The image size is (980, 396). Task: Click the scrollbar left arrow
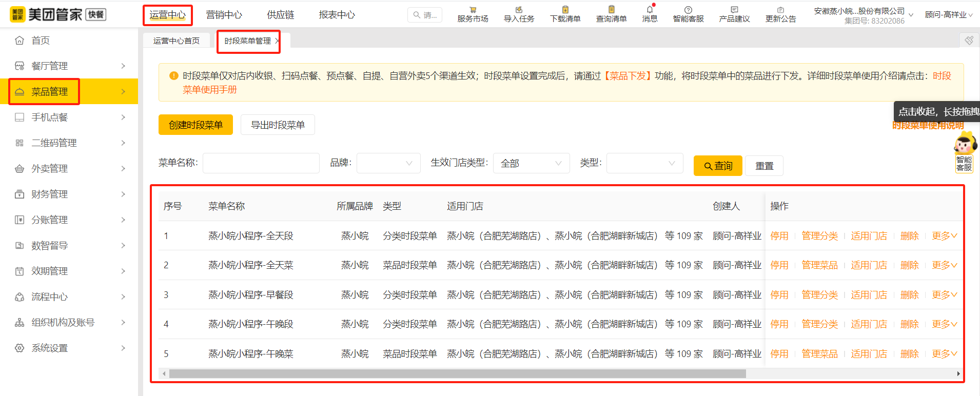coord(164,374)
